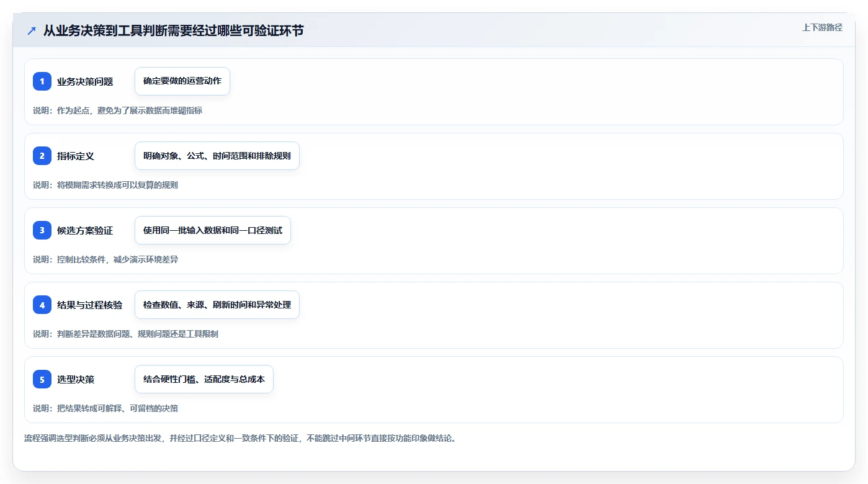Click the arrow icon beside the header title
The image size is (868, 484).
32,30
